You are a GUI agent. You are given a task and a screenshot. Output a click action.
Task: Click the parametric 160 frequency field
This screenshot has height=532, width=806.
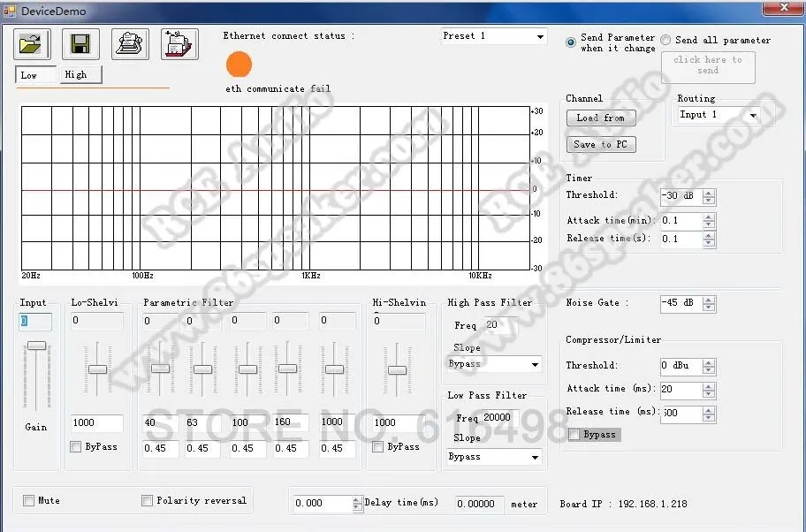pyautogui.click(x=291, y=422)
